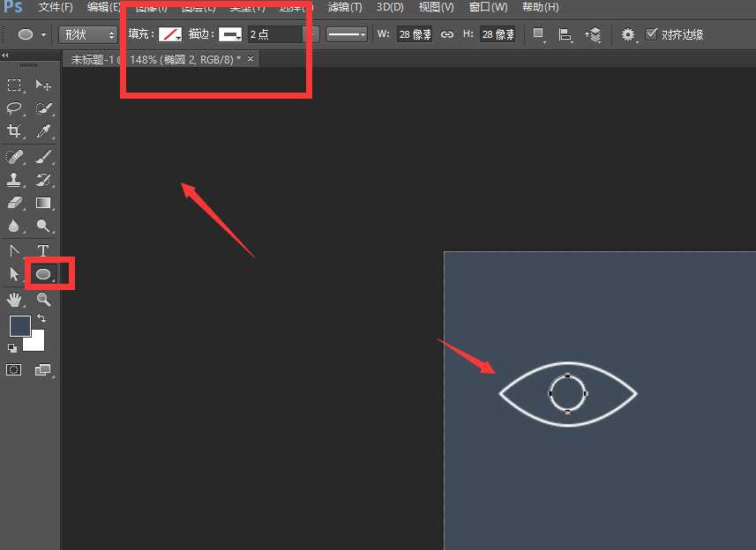Viewport: 756px width, 550px height.
Task: Swap foreground and background colors
Action: (41, 318)
